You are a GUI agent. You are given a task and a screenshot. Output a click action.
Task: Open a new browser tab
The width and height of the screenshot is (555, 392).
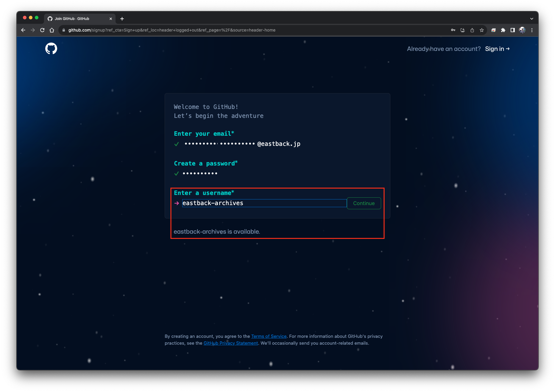click(122, 19)
